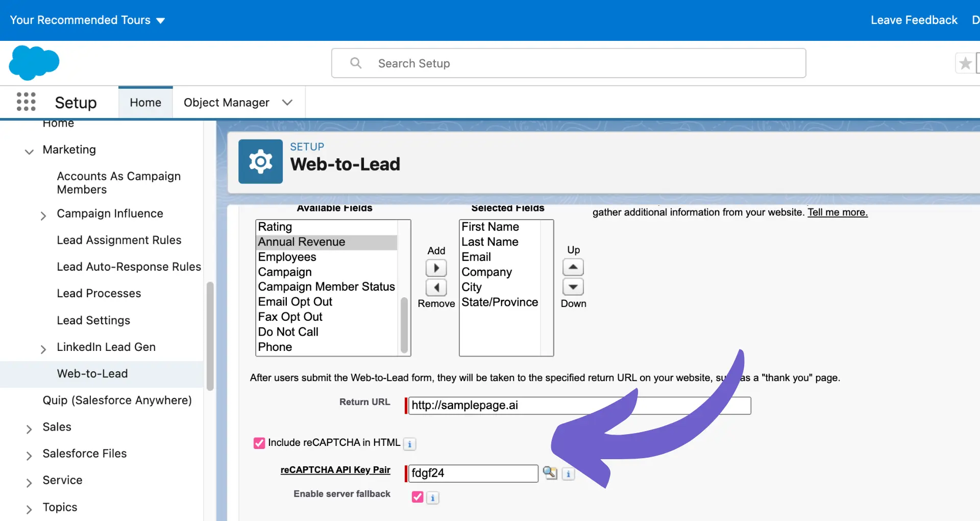
Task: Select Annual Revenue in Available Fields
Action: click(x=327, y=242)
